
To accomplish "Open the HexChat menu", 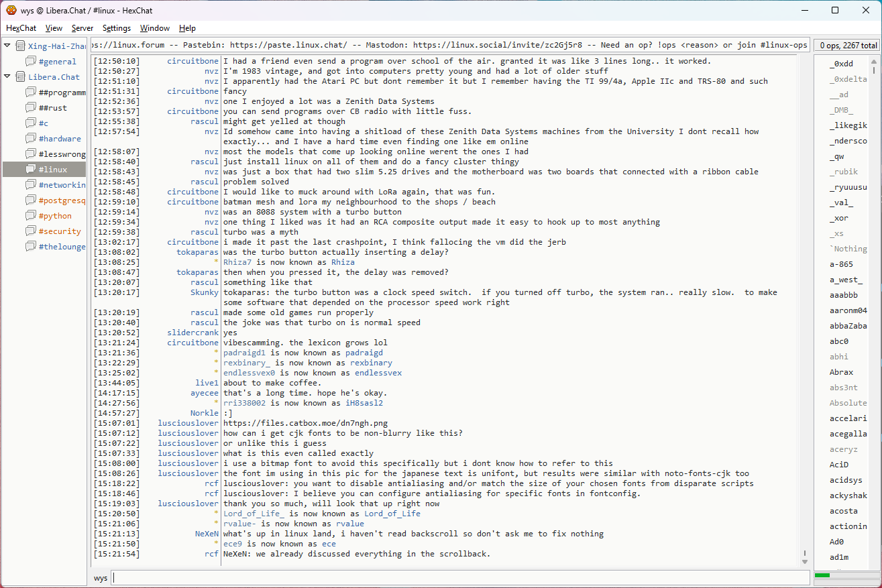I will point(21,28).
